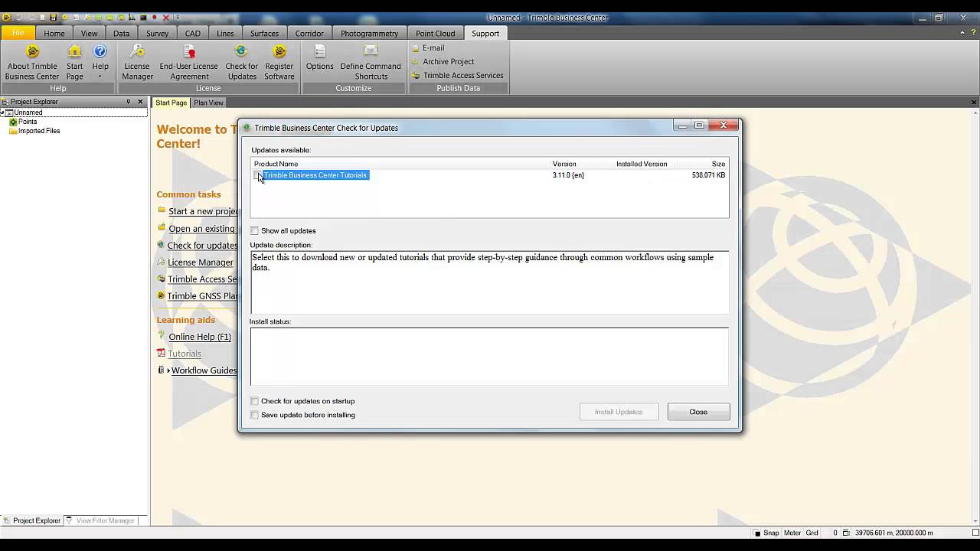Click the Install Updates button
The height and width of the screenshot is (551, 980).
[x=619, y=412]
